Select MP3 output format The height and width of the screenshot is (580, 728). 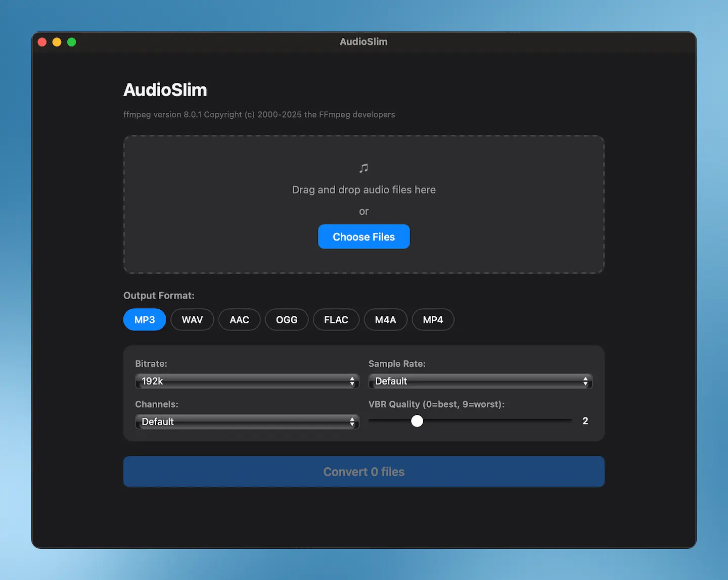coord(145,320)
